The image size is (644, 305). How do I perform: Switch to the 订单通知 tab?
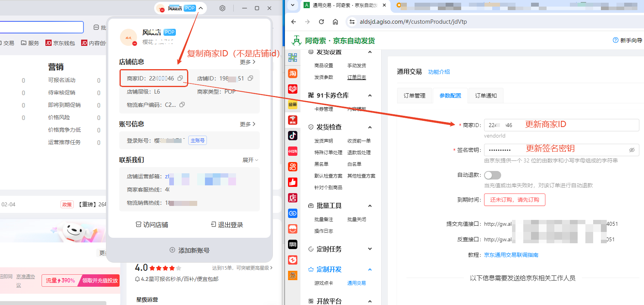click(486, 96)
